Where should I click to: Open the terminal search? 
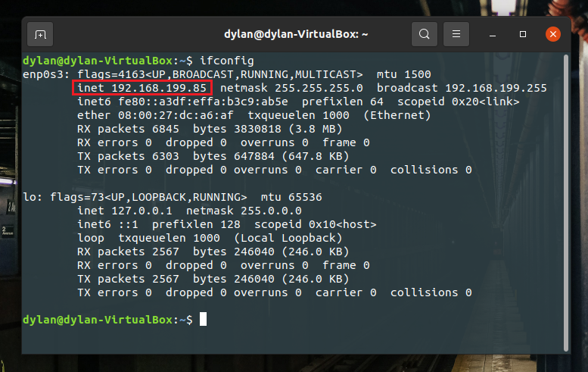coord(424,34)
